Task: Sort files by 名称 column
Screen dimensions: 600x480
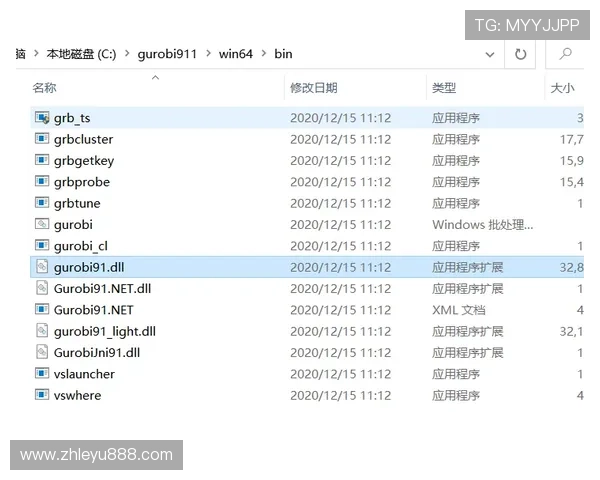Action: click(44, 88)
